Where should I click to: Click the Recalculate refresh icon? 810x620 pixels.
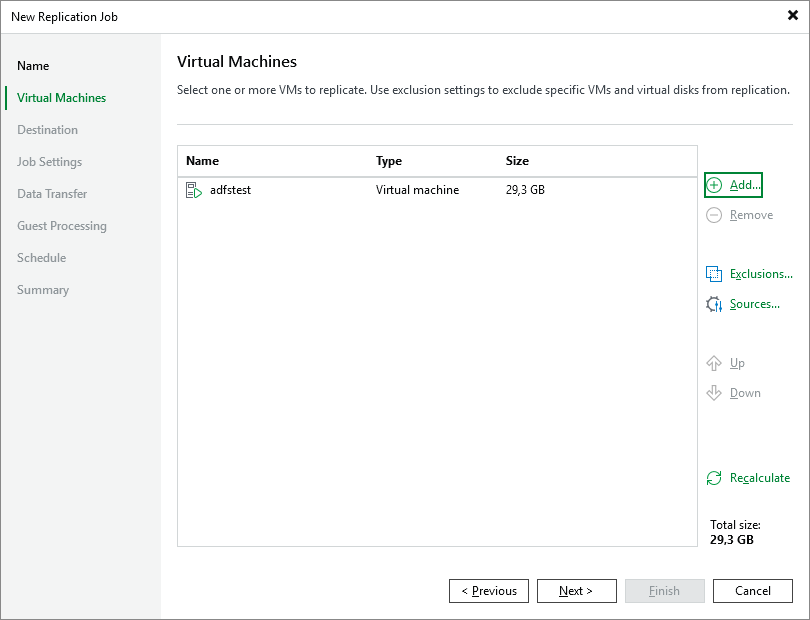click(x=714, y=478)
